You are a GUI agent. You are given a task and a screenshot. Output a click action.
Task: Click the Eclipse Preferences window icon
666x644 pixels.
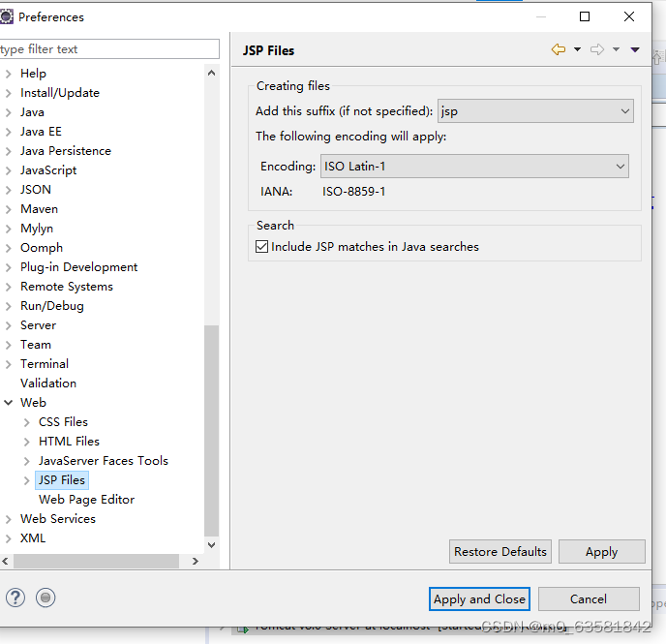point(7,16)
